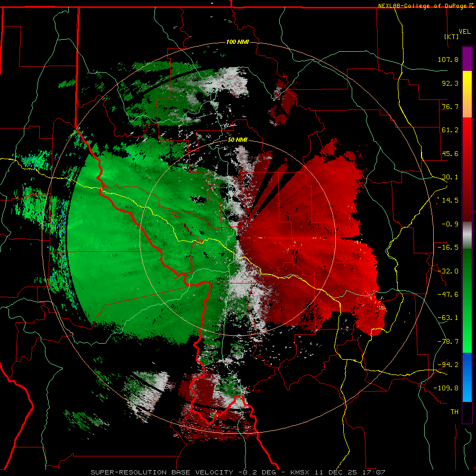Select the -94.2 legend value

(x=448, y=364)
